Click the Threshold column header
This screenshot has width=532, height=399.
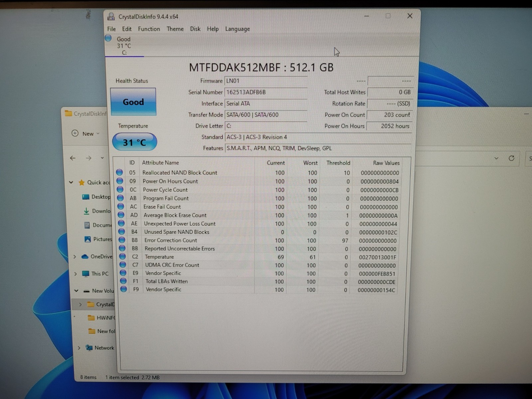[x=338, y=163]
